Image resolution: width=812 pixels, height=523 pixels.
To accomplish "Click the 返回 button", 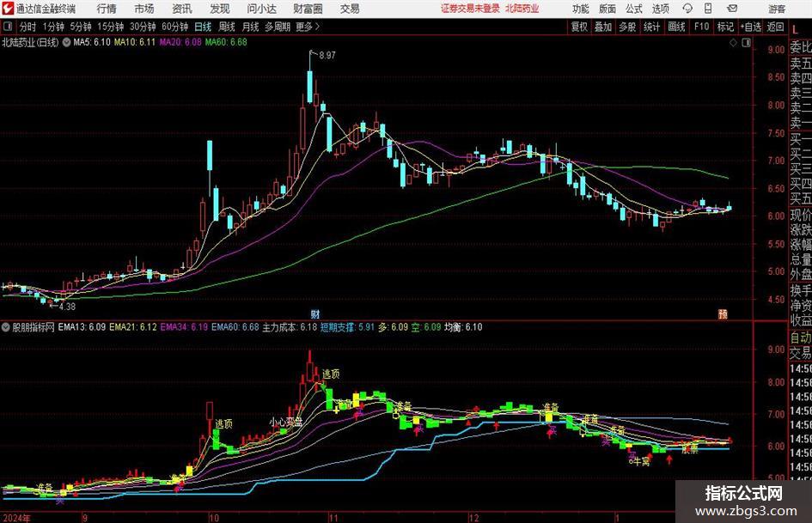I will pyautogui.click(x=775, y=27).
